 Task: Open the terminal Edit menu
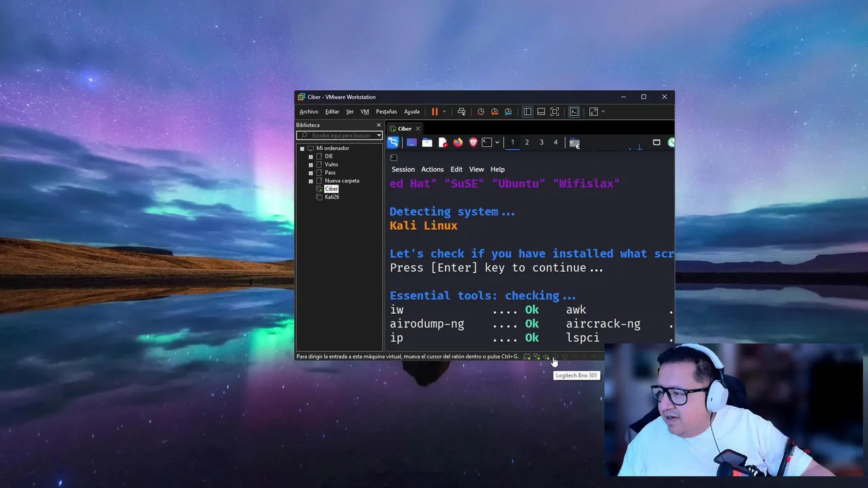(x=456, y=169)
